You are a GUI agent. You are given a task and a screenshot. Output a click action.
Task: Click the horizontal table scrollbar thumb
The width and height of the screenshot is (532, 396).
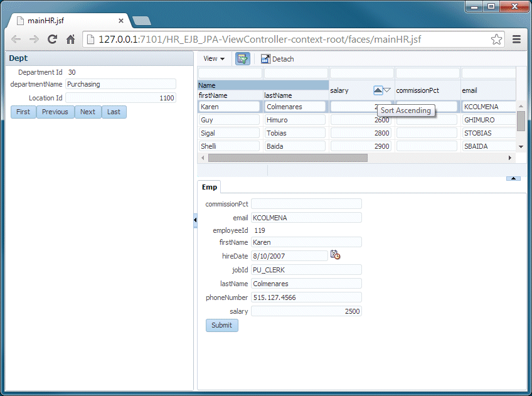click(288, 158)
